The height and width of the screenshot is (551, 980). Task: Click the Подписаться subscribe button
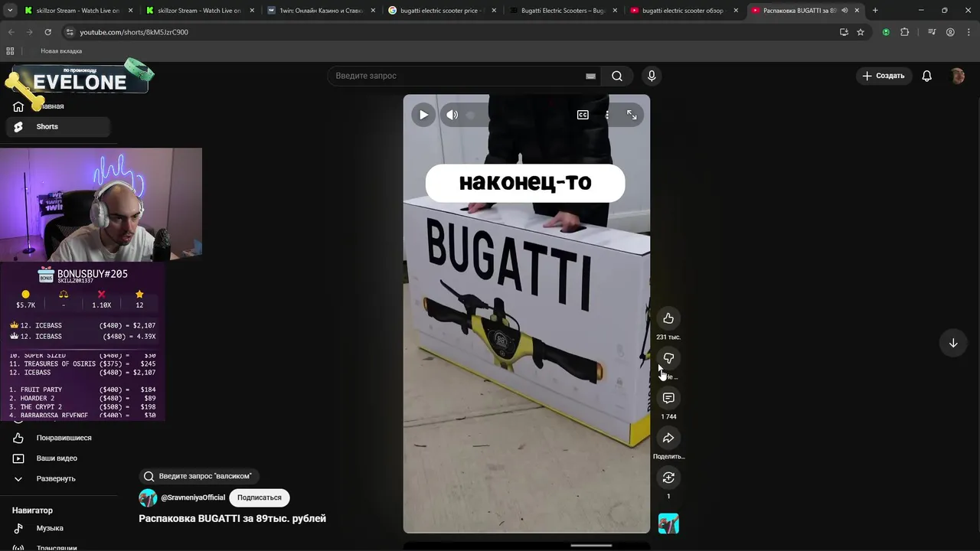[x=260, y=497]
